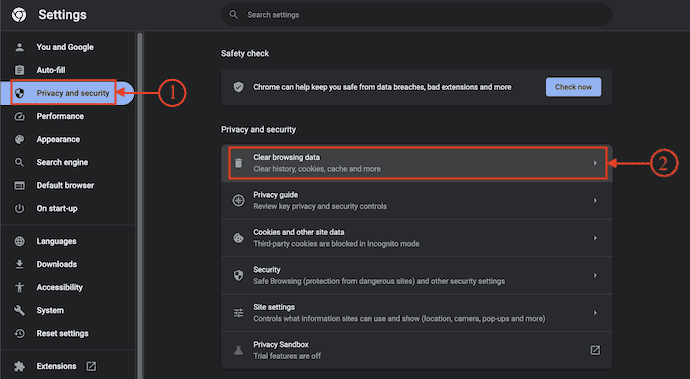
Task: Click the restore clock icon for Reset settings
Action: tap(19, 334)
